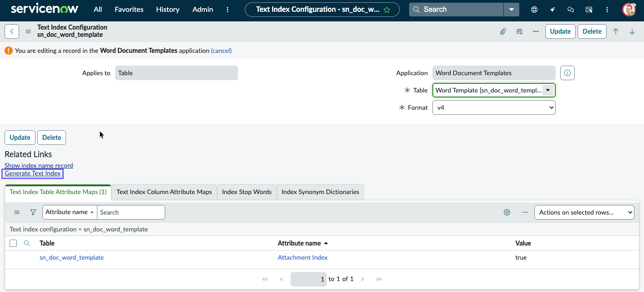Go to previous page of the list
The width and height of the screenshot is (644, 292).
pyautogui.click(x=281, y=279)
